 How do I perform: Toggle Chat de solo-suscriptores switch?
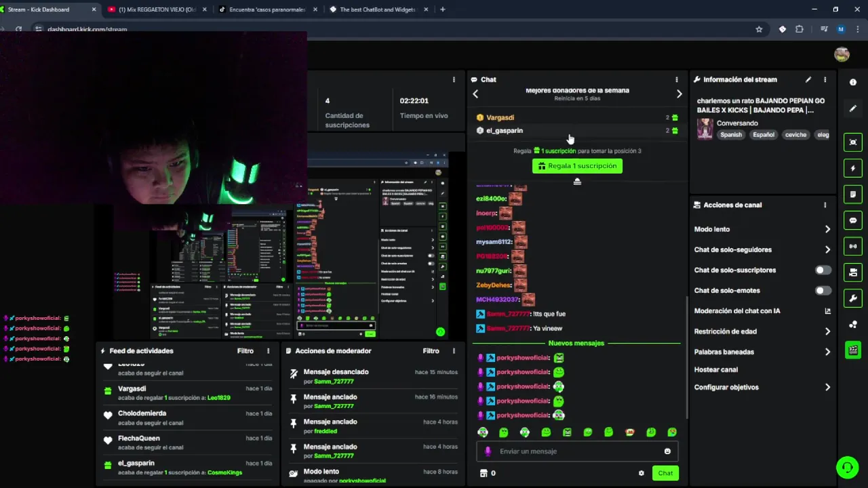(823, 270)
